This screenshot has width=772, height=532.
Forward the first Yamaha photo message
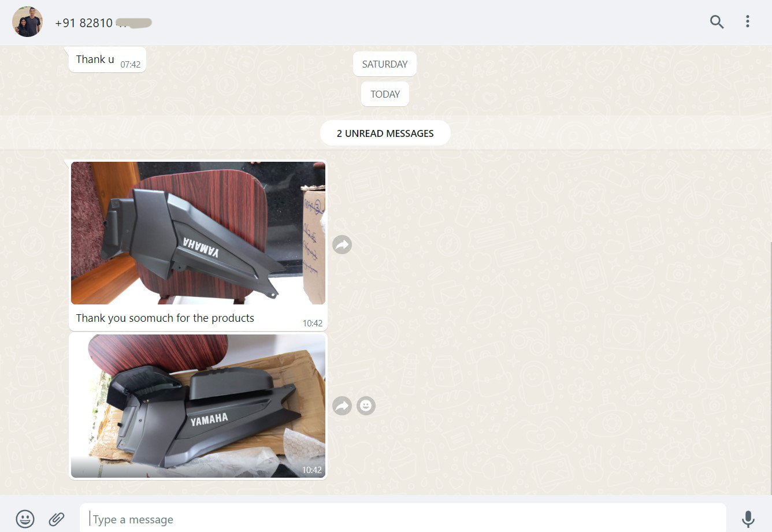[342, 245]
